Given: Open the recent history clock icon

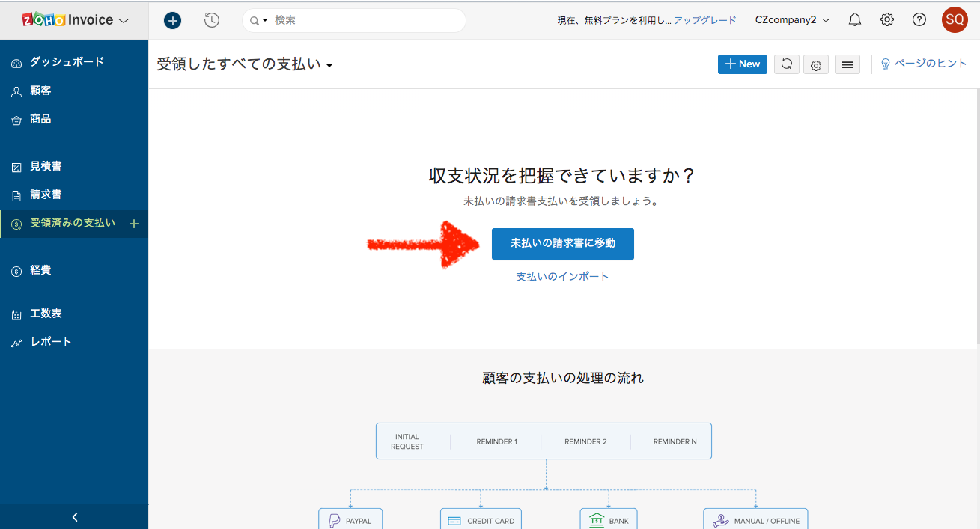Looking at the screenshot, I should pyautogui.click(x=212, y=20).
